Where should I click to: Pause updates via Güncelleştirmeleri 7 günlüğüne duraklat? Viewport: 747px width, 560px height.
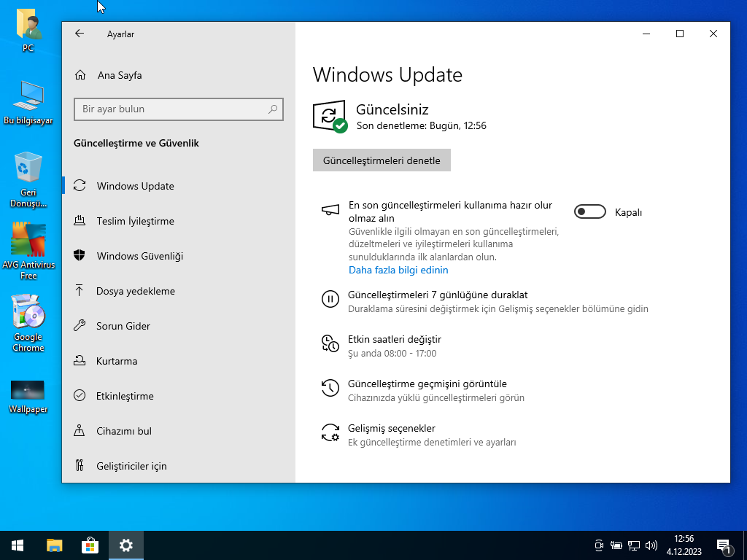[x=438, y=295]
